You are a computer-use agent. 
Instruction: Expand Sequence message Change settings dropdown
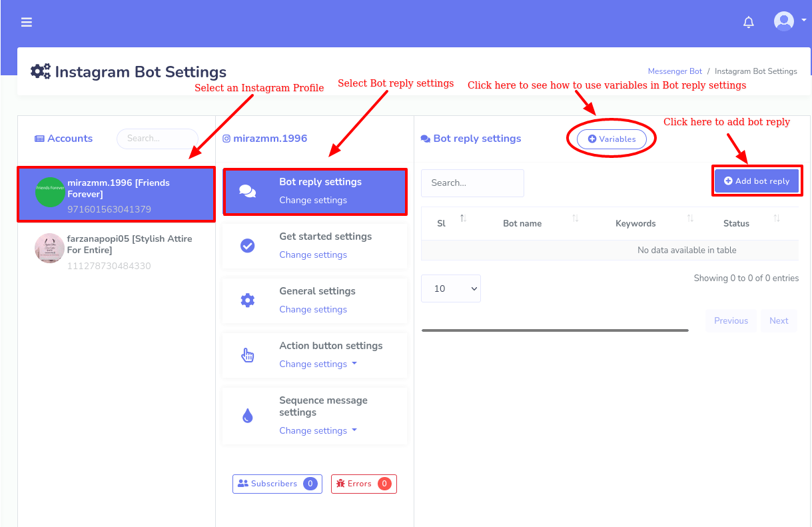318,430
